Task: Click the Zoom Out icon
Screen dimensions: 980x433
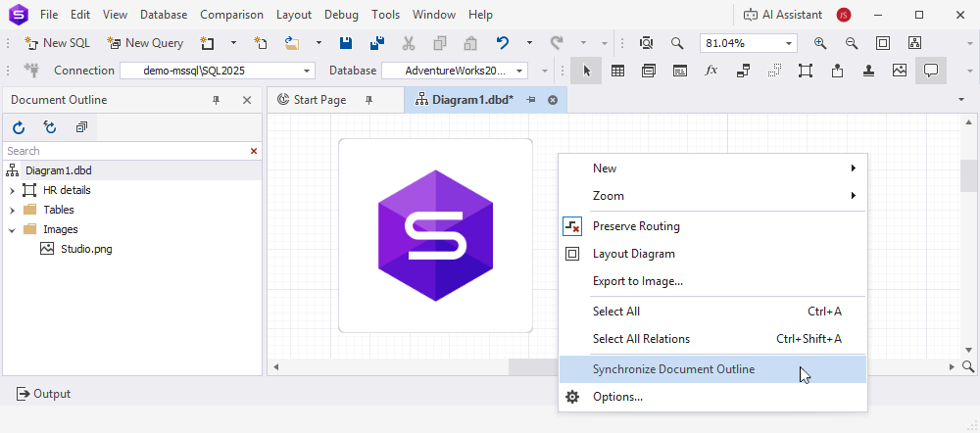Action: click(x=852, y=43)
